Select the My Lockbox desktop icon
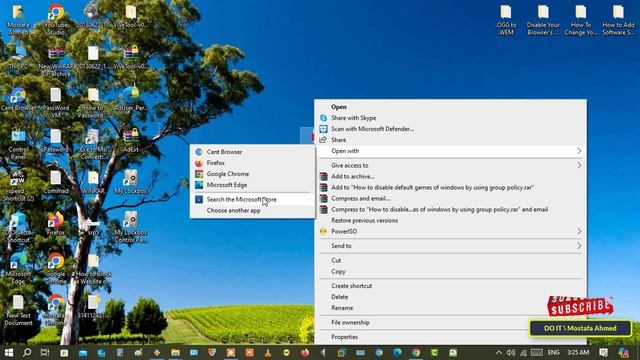Viewport: 640px width, 360px height. point(131,182)
